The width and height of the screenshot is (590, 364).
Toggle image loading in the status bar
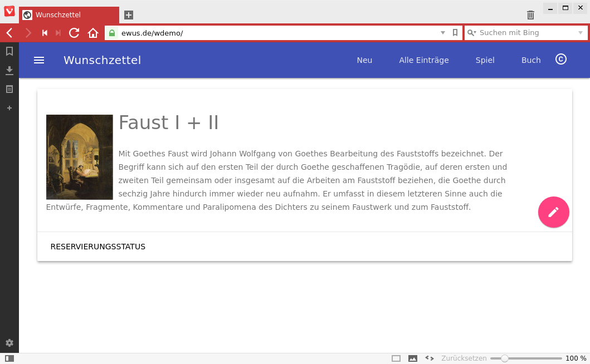pyautogui.click(x=412, y=358)
